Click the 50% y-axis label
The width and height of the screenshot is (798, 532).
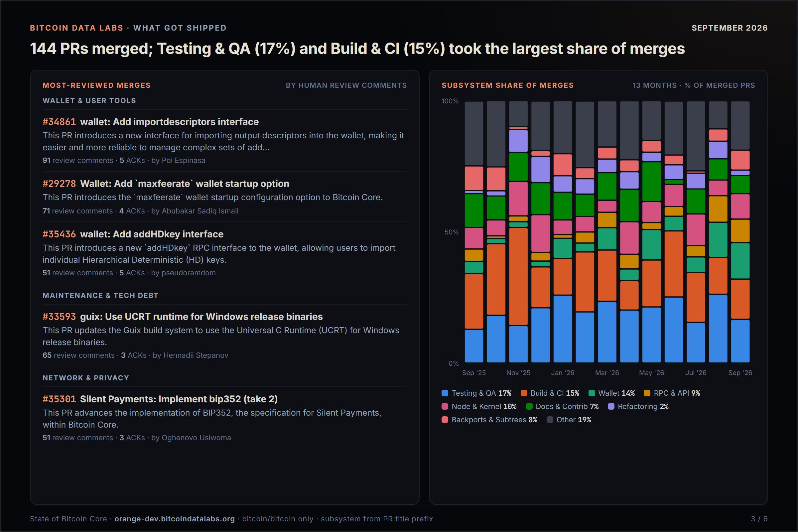point(452,232)
